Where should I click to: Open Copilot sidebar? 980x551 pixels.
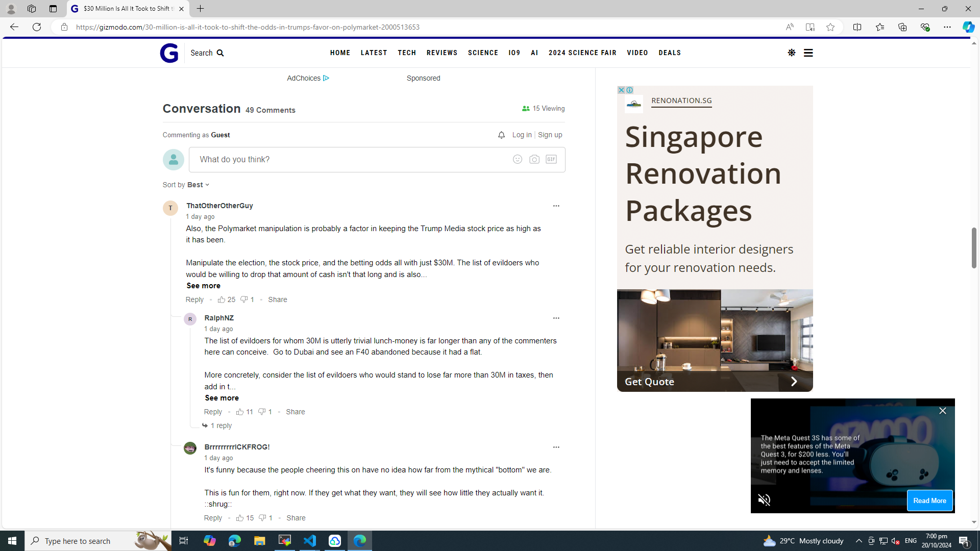point(968,27)
